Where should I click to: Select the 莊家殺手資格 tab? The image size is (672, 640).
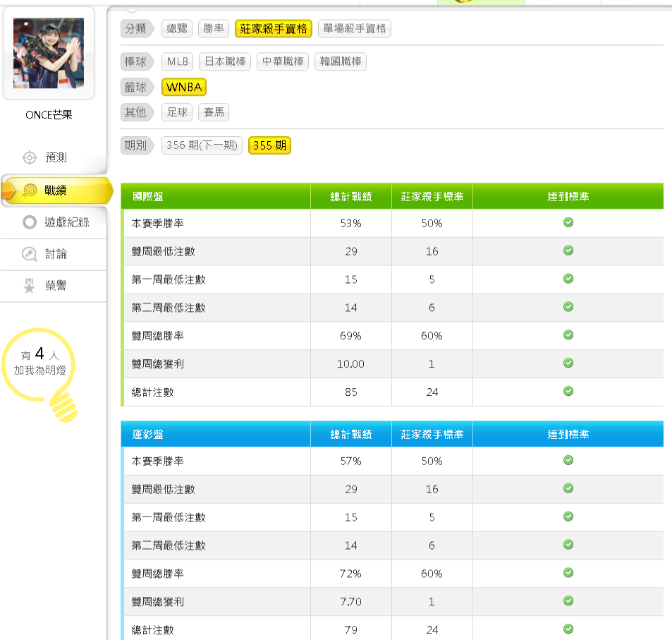[274, 29]
